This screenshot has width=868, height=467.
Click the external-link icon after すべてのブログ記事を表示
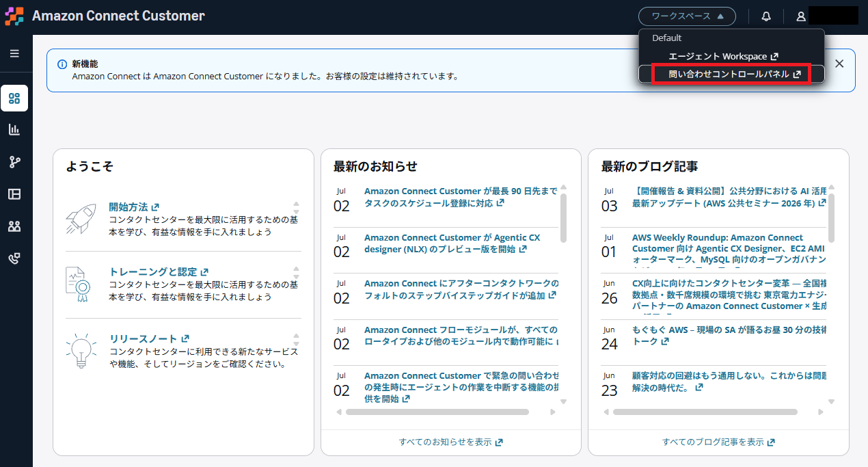[x=771, y=442]
